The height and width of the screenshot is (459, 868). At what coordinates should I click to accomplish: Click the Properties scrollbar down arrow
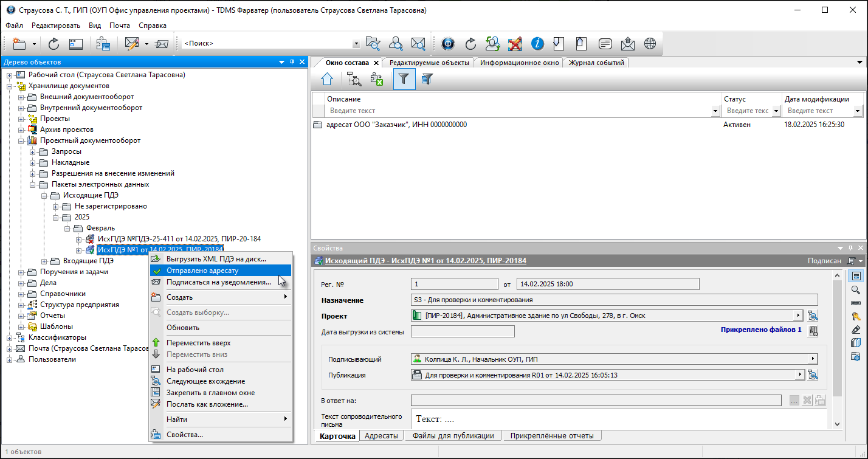coord(838,424)
